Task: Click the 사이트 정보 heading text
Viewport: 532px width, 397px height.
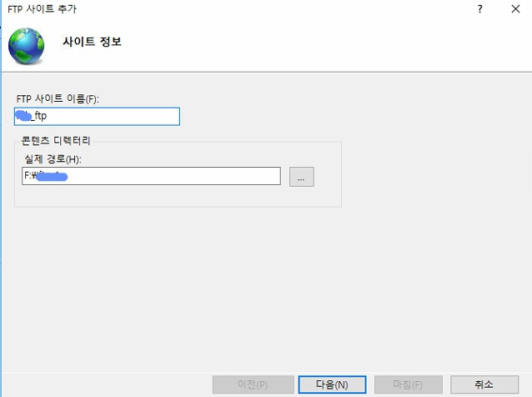Action: click(x=92, y=42)
